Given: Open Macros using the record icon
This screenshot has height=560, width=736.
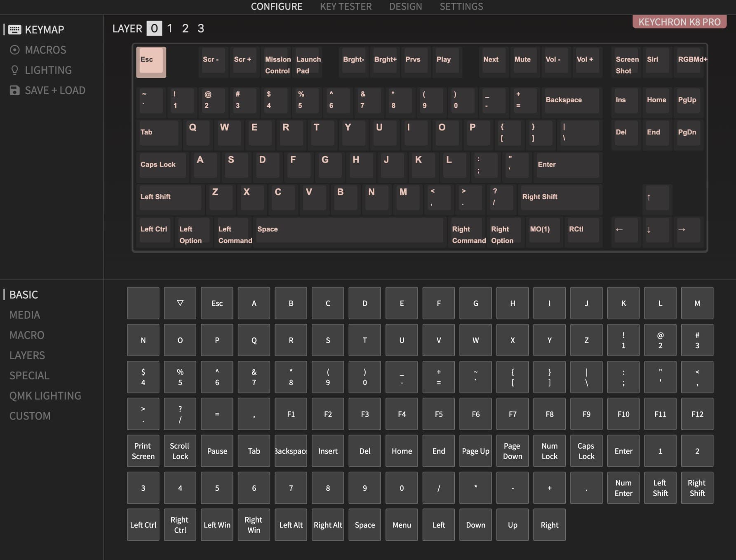Looking at the screenshot, I should [x=15, y=50].
